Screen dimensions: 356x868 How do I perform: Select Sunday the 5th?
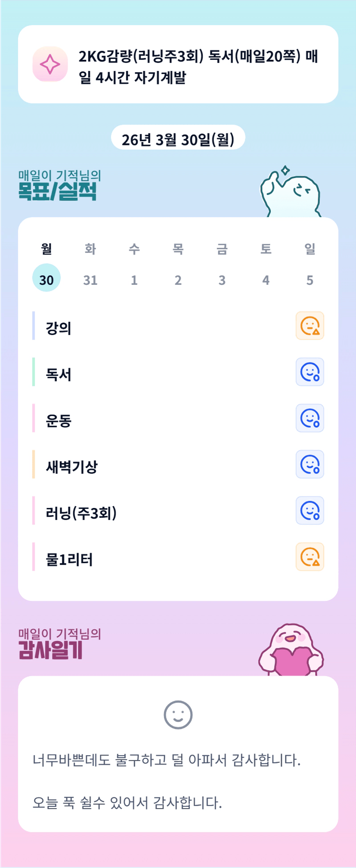pyautogui.click(x=310, y=280)
